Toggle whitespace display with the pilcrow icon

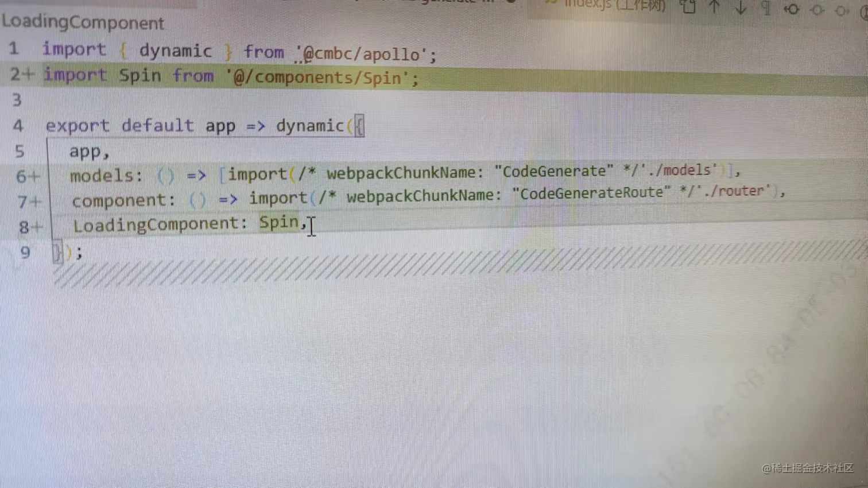tap(766, 8)
